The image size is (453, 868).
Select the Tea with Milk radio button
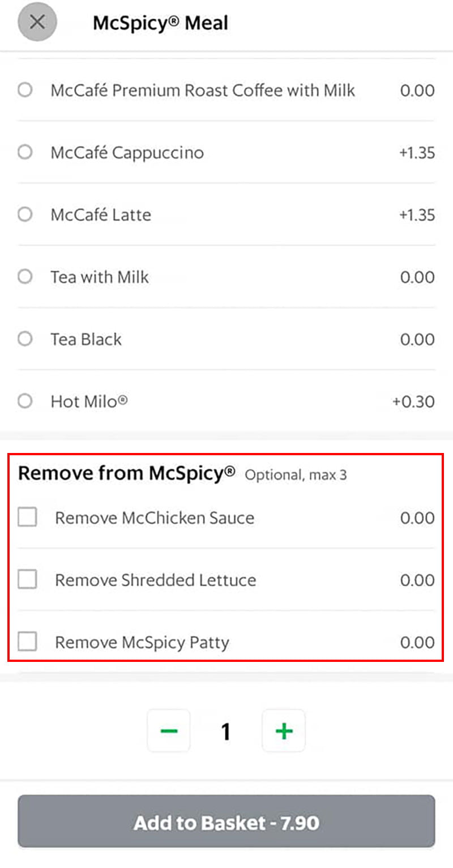pos(25,277)
